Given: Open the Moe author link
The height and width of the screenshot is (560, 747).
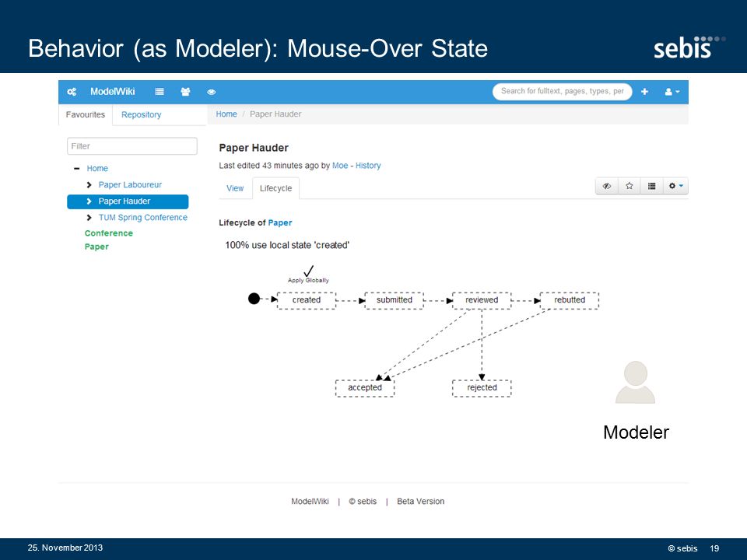Looking at the screenshot, I should tap(340, 166).
